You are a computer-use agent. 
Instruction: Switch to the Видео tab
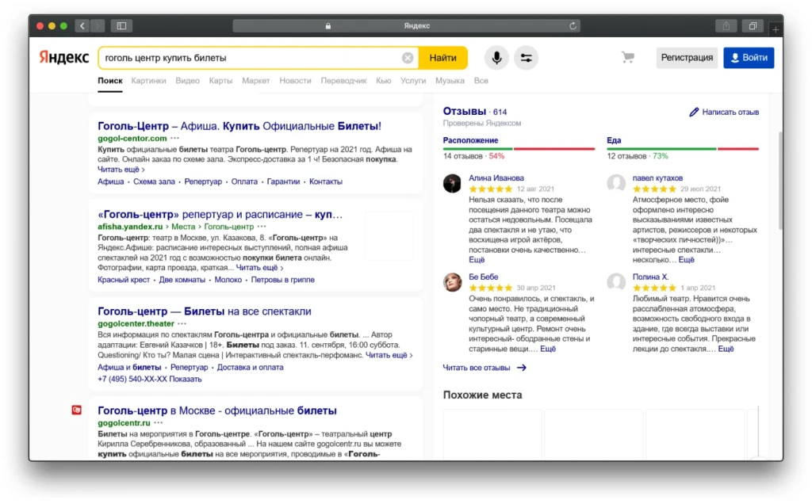[187, 81]
